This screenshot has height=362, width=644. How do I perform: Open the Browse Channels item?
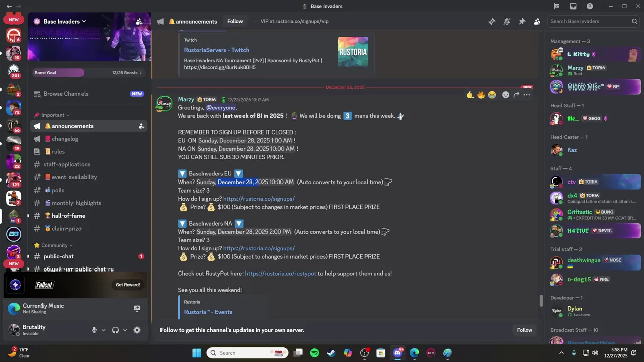pos(89,94)
